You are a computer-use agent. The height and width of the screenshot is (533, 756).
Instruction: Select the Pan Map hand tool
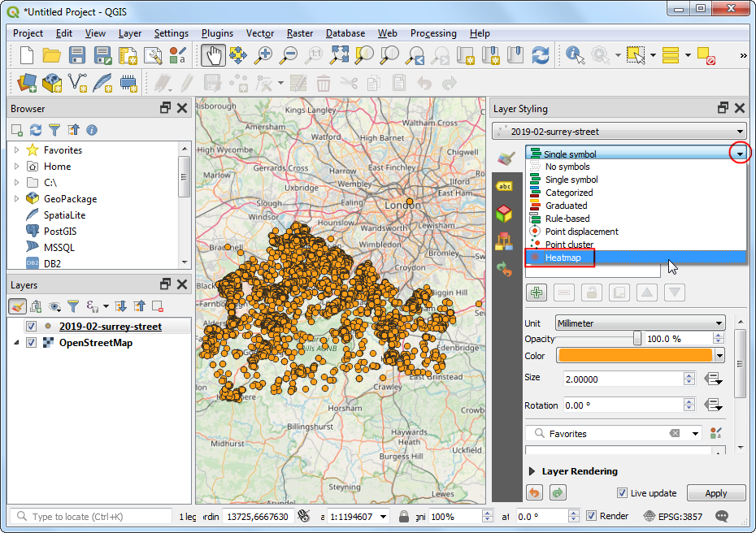213,55
